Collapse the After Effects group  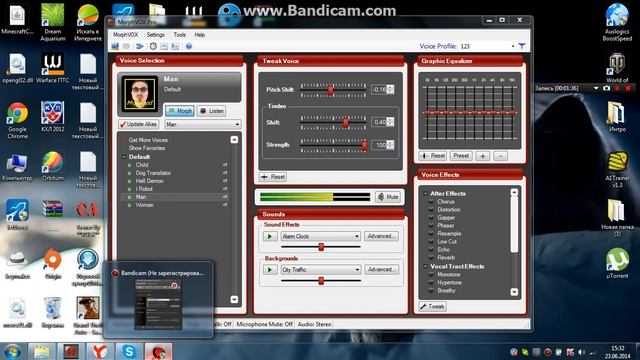(425, 193)
